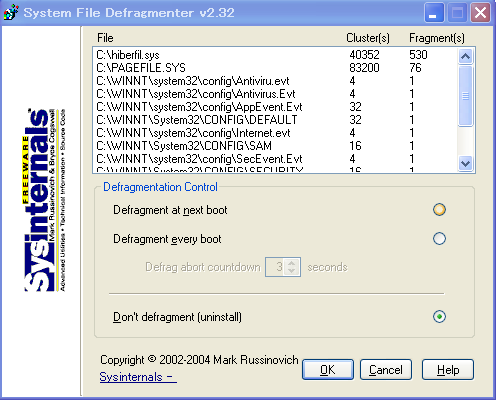Click the defrag abort countdown field

point(275,267)
